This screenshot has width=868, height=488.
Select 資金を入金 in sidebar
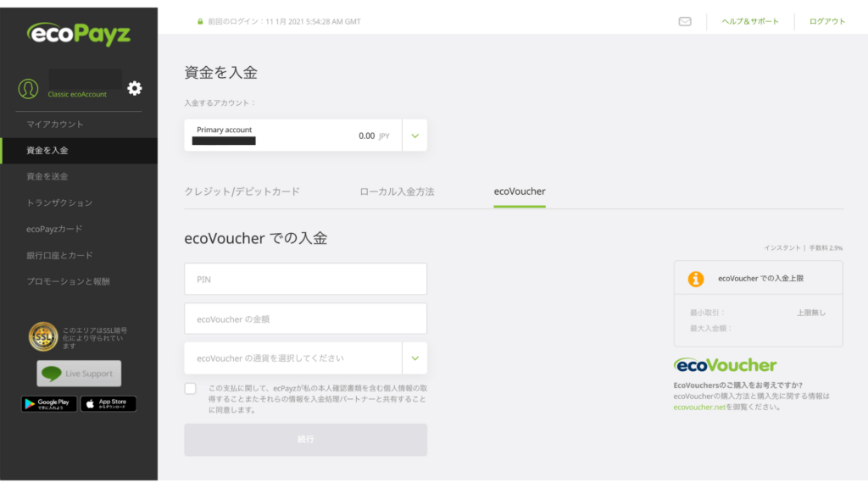point(79,151)
